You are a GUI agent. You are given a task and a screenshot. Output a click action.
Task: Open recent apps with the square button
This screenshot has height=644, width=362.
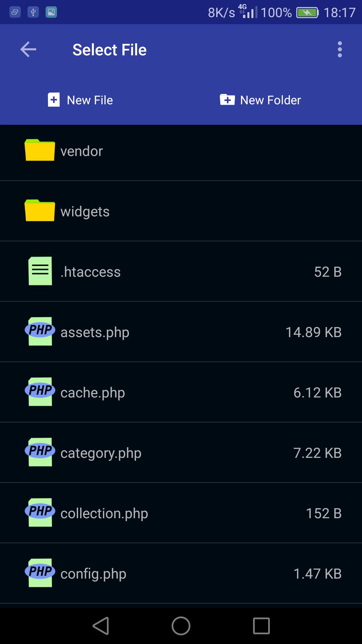pyautogui.click(x=261, y=626)
